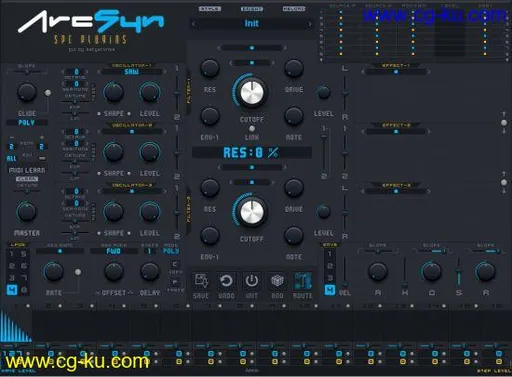The image size is (512, 377).
Task: Select envelope number 2
Action: 330,266
